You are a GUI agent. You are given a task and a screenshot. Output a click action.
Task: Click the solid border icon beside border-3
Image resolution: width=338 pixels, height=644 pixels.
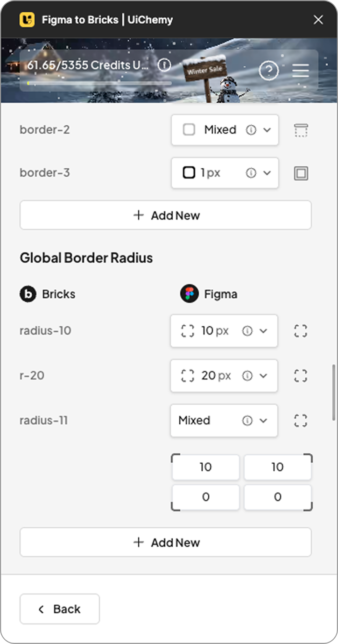point(301,173)
